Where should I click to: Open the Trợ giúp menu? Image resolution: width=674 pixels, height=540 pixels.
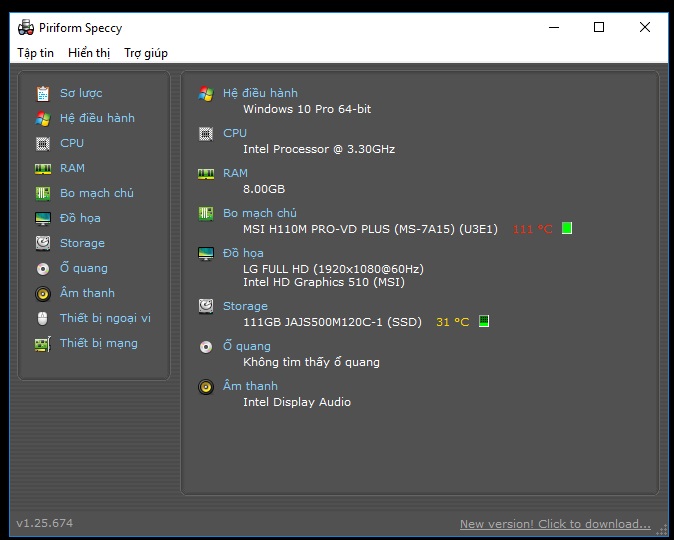click(x=146, y=53)
